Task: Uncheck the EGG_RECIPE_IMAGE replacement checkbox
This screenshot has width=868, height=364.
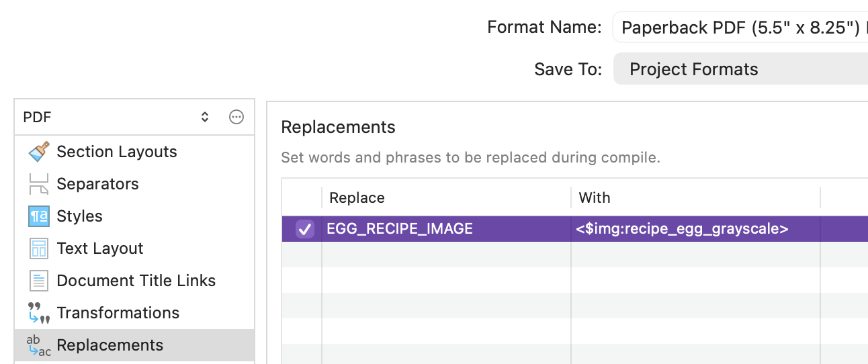Action: point(305,229)
